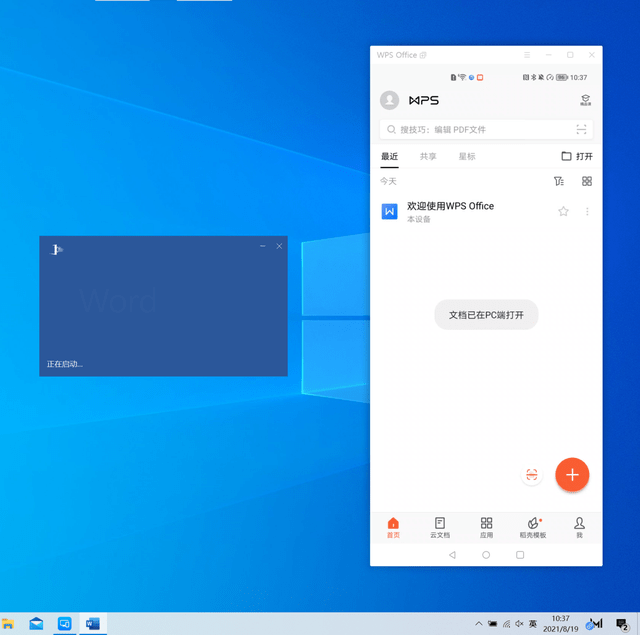Switch to the 最近 tab
The image size is (640, 635).
click(389, 156)
